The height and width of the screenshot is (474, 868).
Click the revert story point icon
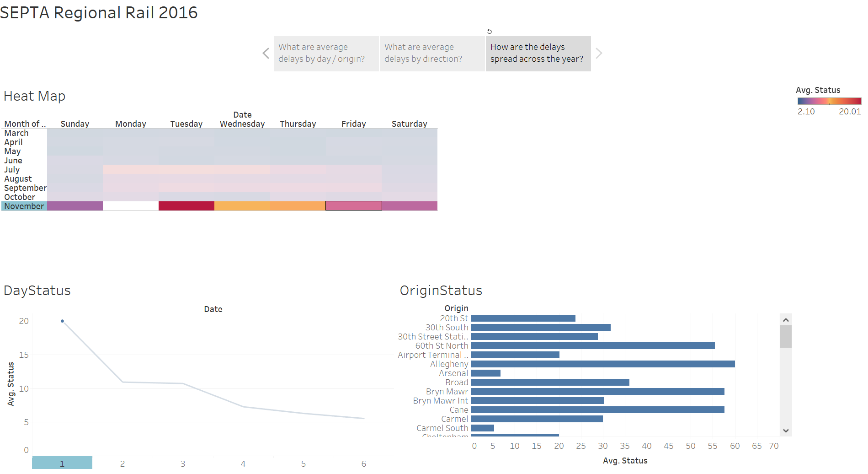[x=489, y=32]
